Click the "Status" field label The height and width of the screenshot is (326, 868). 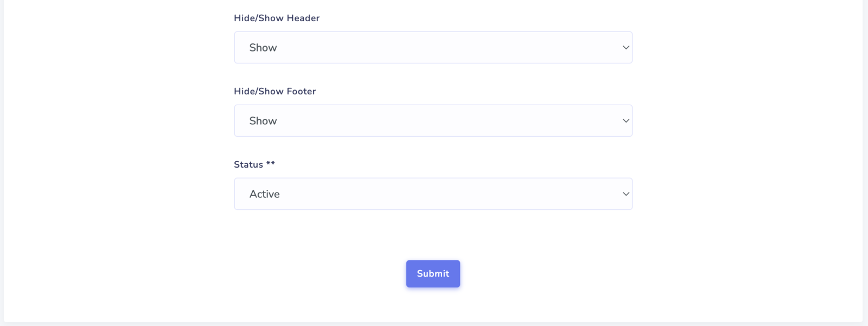[x=248, y=164]
